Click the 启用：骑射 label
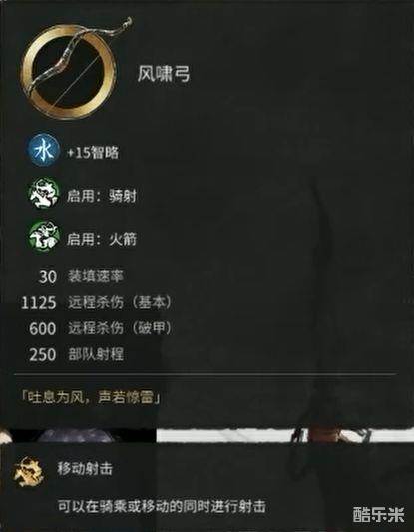Screen dimensions: 414x532 point(102,196)
